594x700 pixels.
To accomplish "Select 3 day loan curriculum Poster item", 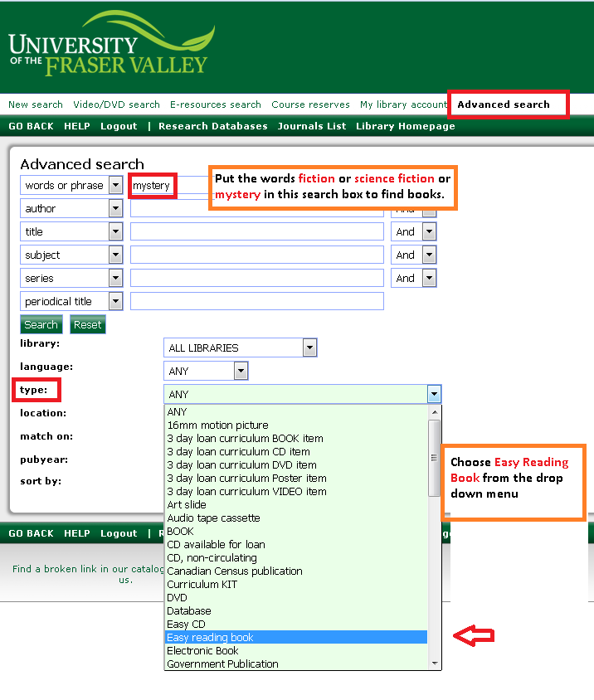I will coord(296,478).
